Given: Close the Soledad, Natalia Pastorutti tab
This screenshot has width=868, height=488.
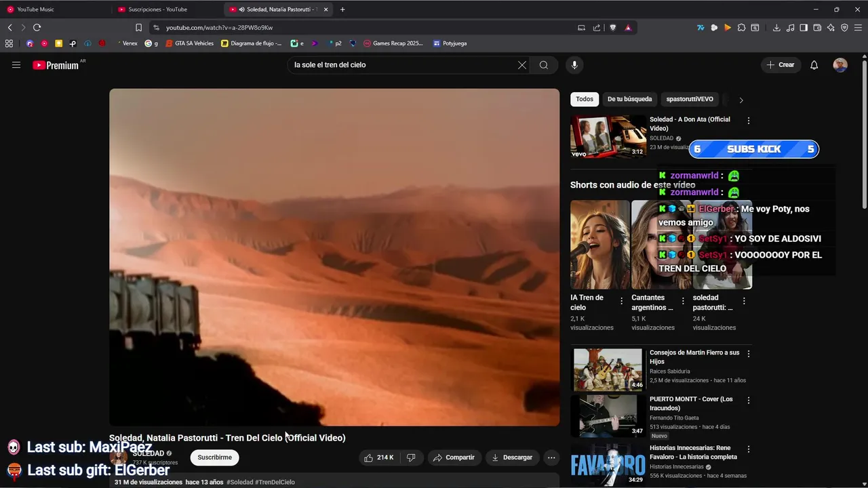Looking at the screenshot, I should coord(326,9).
